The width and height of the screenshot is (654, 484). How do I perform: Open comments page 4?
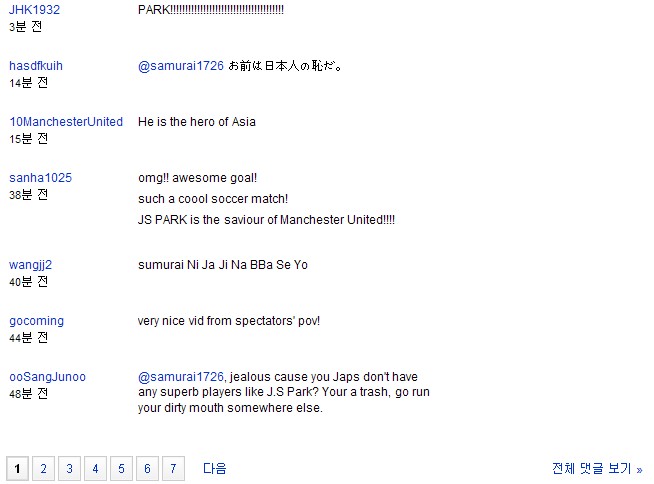(96, 469)
